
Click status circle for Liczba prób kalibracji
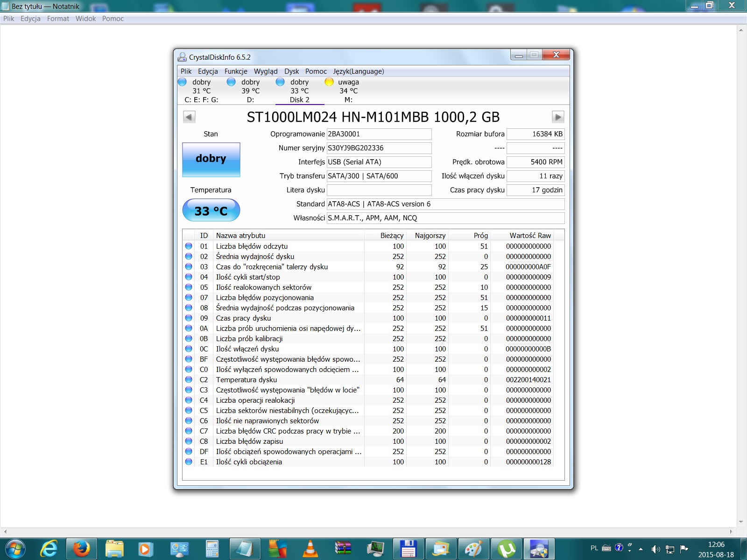click(x=189, y=338)
